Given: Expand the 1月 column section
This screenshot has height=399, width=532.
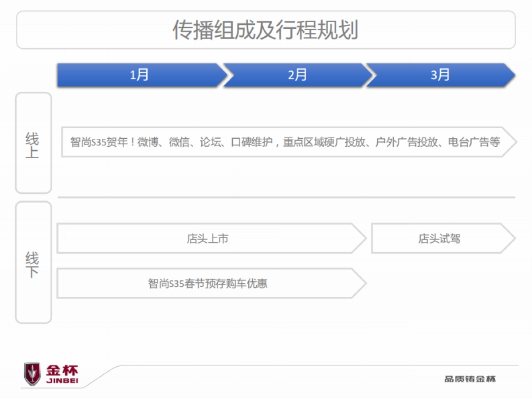Looking at the screenshot, I should [138, 75].
